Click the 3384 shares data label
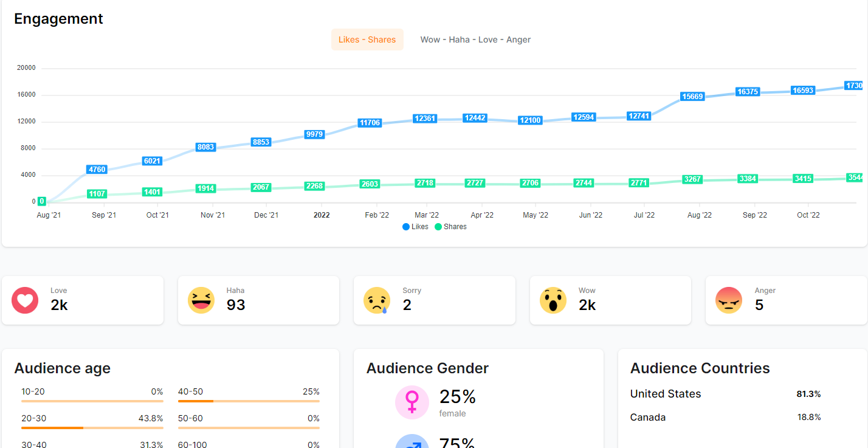The height and width of the screenshot is (448, 868). pyautogui.click(x=748, y=179)
